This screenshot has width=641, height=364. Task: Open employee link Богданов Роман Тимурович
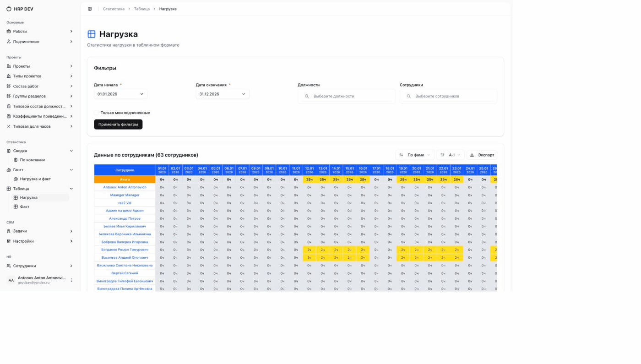click(125, 250)
